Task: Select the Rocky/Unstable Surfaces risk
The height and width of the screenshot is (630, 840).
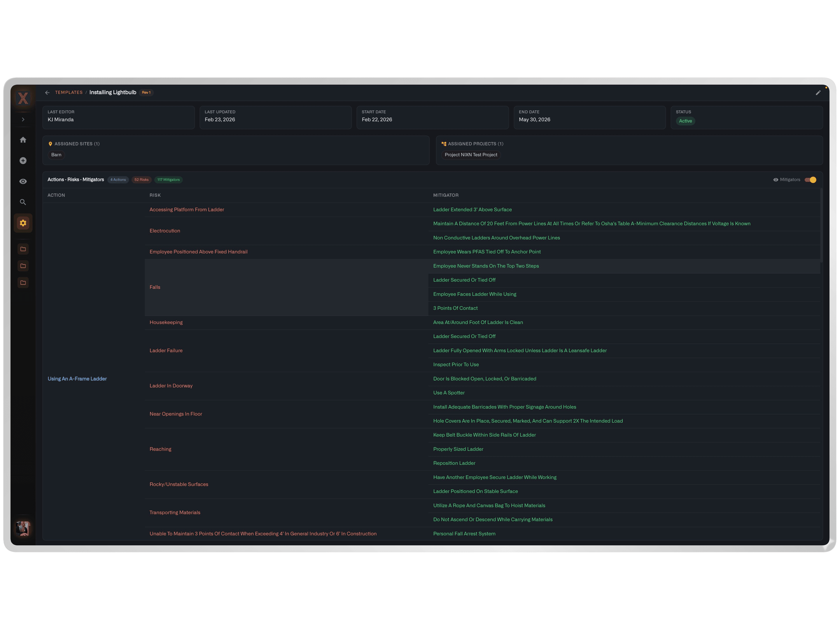Action: tap(179, 484)
